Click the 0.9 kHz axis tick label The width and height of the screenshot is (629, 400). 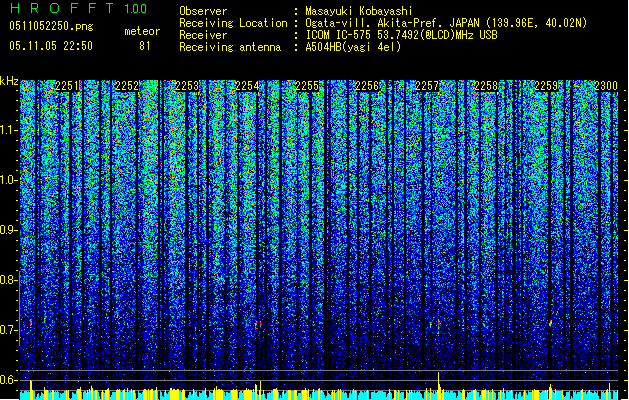[8, 230]
